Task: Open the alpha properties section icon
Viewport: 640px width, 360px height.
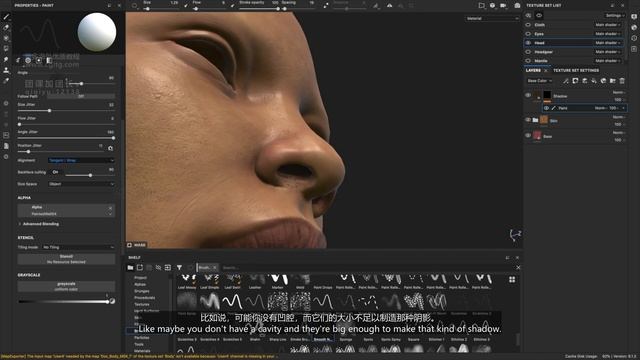Action: click(28, 60)
